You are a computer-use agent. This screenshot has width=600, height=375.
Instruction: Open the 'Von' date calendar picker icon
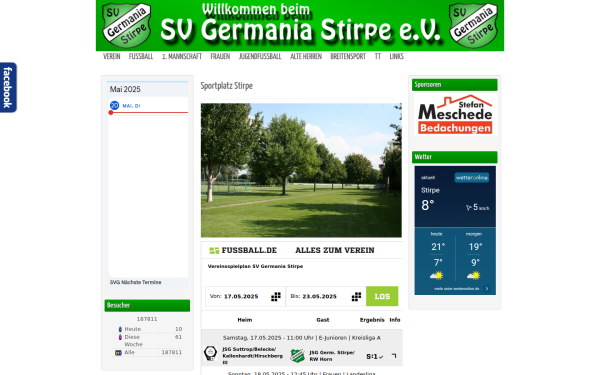[276, 297]
